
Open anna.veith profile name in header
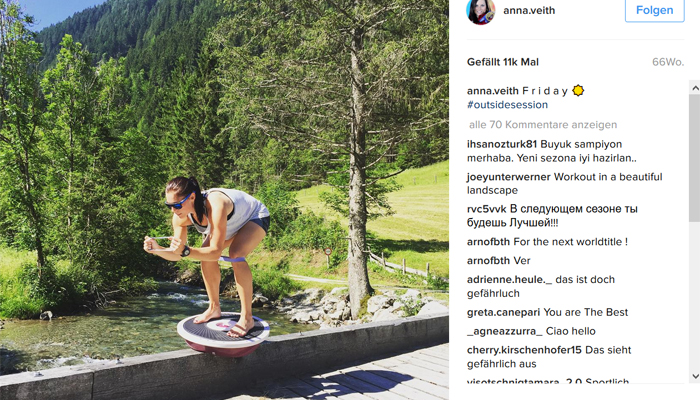[x=529, y=10]
